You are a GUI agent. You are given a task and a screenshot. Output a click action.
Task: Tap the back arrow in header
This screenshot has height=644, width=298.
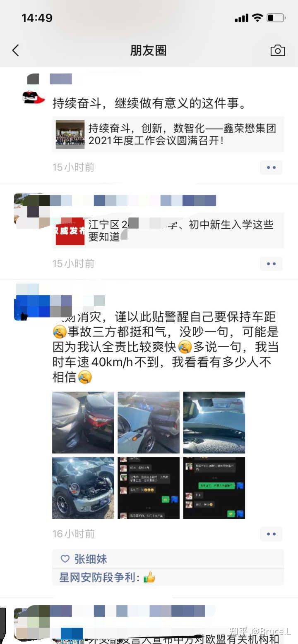(16, 50)
